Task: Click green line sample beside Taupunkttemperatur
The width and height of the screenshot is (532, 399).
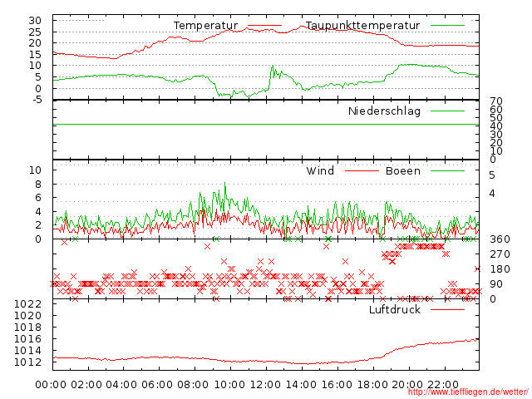Action: coord(447,26)
